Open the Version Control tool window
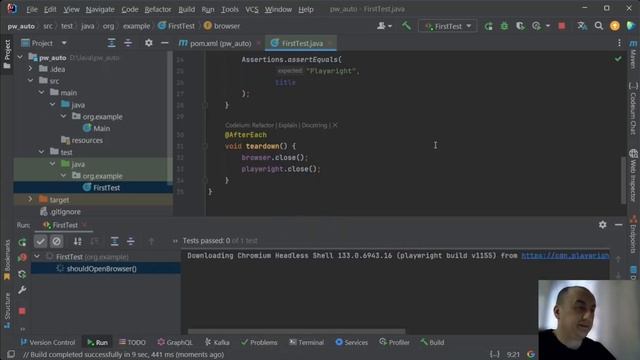This screenshot has width=640, height=360. (x=48, y=342)
